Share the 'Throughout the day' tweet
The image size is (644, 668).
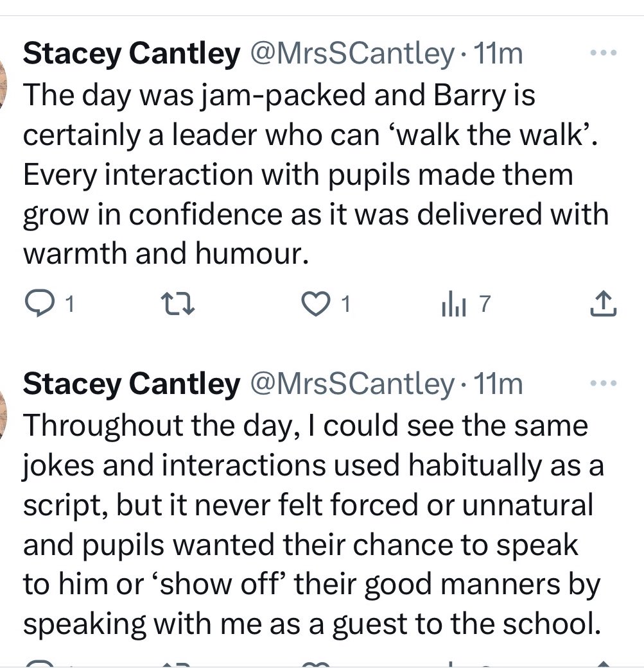603,664
